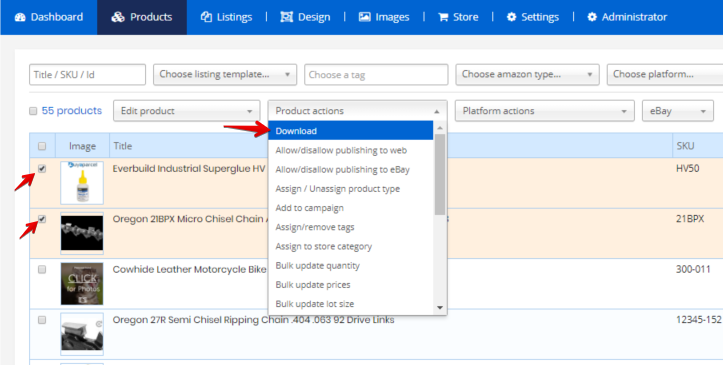Open the Oregon 27R chain thumbnail
The width and height of the screenshot is (723, 365).
pyautogui.click(x=82, y=334)
